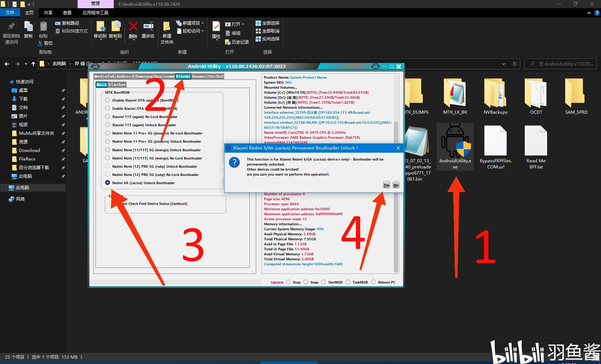Select Redmi 6A cactus Unlock Bootloader
This screenshot has width=601, height=364.
click(108, 183)
